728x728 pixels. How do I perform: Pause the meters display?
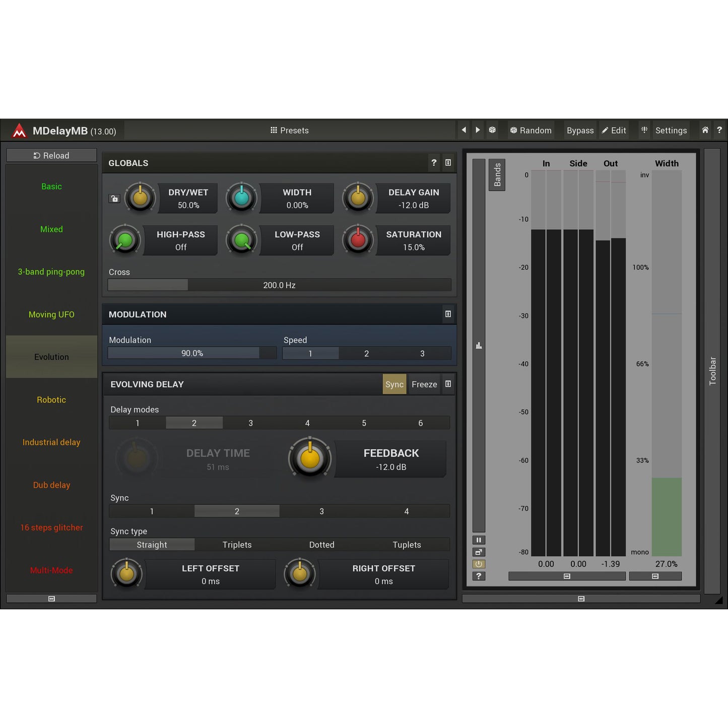pos(479,540)
